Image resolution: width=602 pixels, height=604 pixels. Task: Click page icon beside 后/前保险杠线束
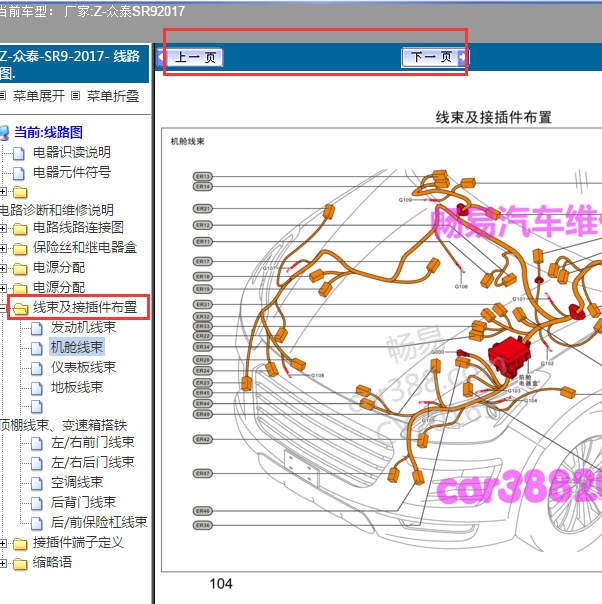(37, 523)
